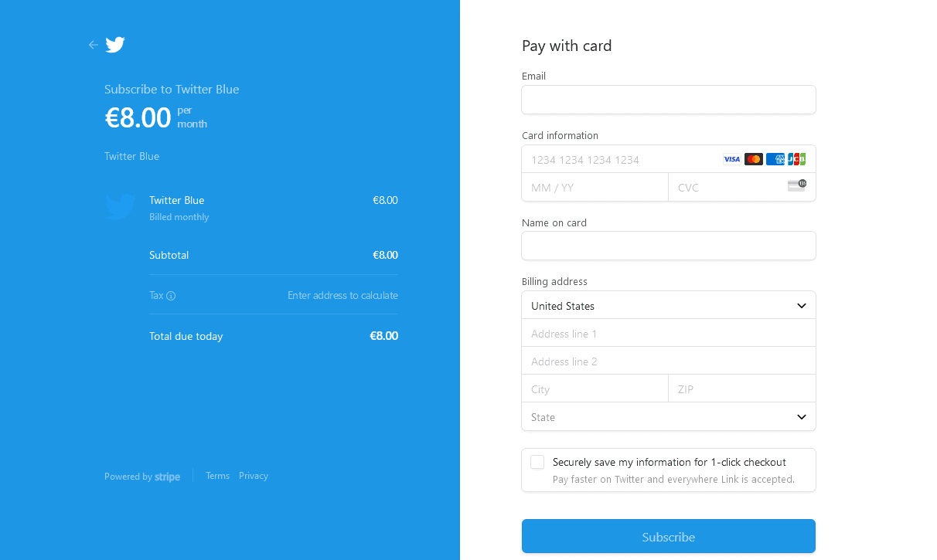Open the United States country dropdown
937x560 pixels.
pyautogui.click(x=669, y=306)
